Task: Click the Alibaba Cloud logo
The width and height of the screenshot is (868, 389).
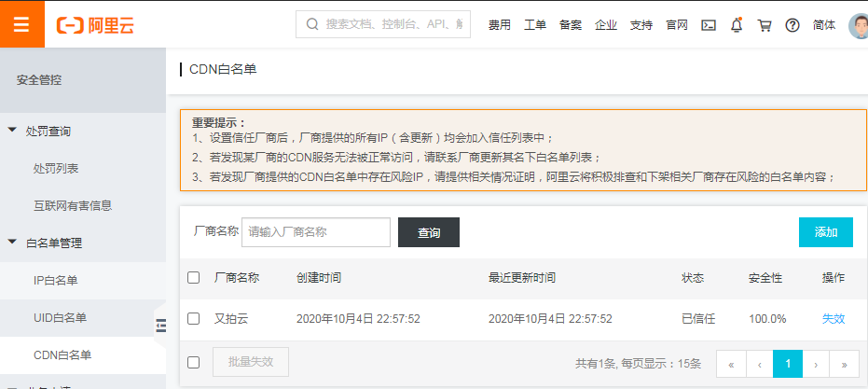Action: point(95,25)
